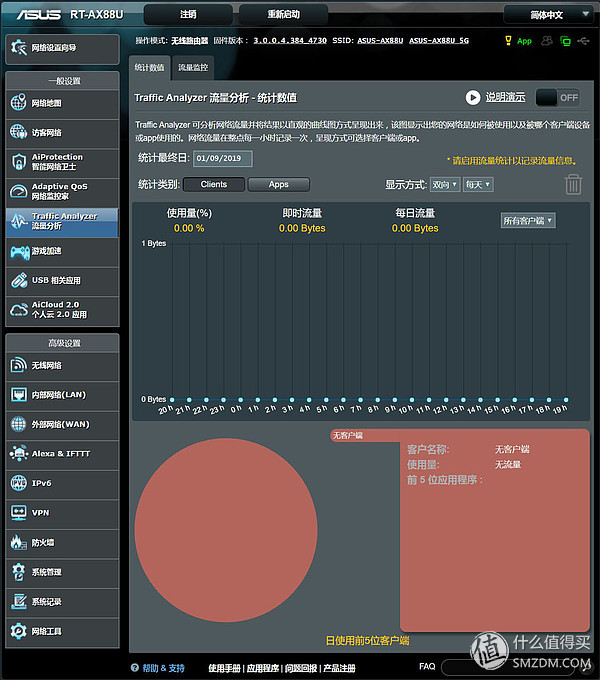
Task: Switch to the 流量监控 tab
Action: tap(192, 67)
